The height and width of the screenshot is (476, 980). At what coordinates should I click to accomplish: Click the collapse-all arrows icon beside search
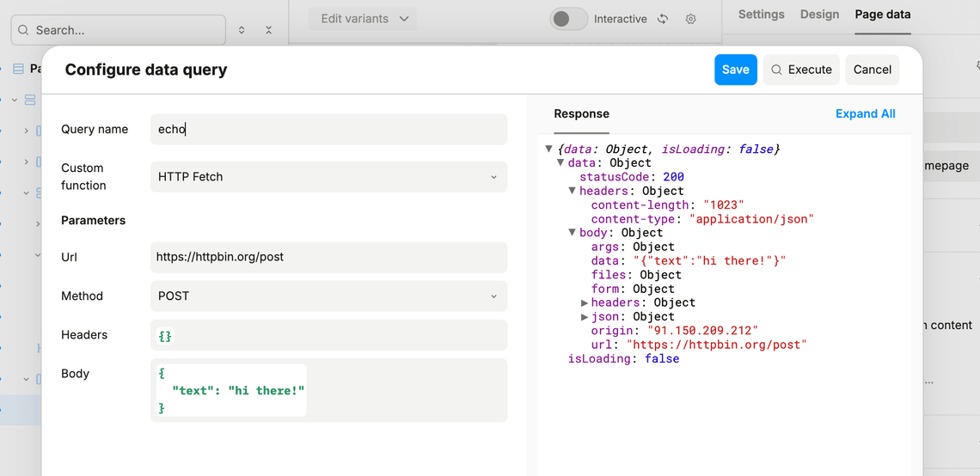pos(269,30)
